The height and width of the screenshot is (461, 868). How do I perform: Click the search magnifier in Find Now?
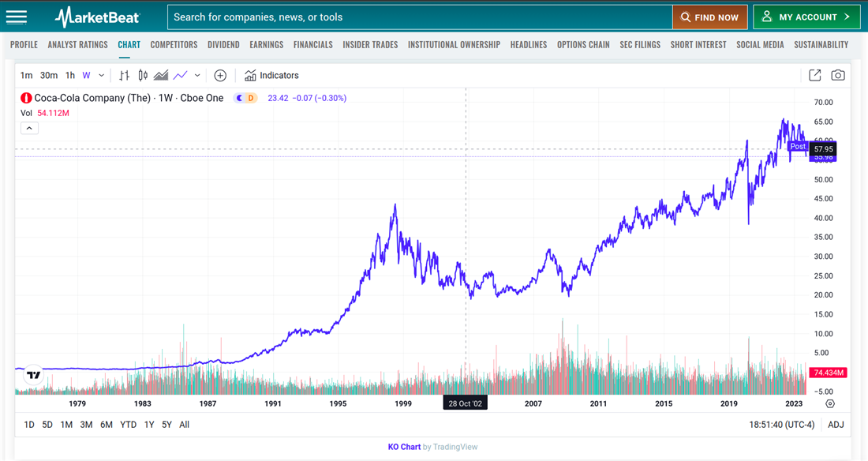point(685,17)
